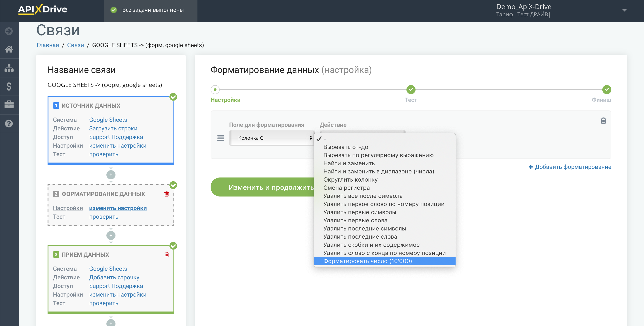The height and width of the screenshot is (326, 644).
Task: Click the ApiX-Drive logo
Action: (x=43, y=10)
